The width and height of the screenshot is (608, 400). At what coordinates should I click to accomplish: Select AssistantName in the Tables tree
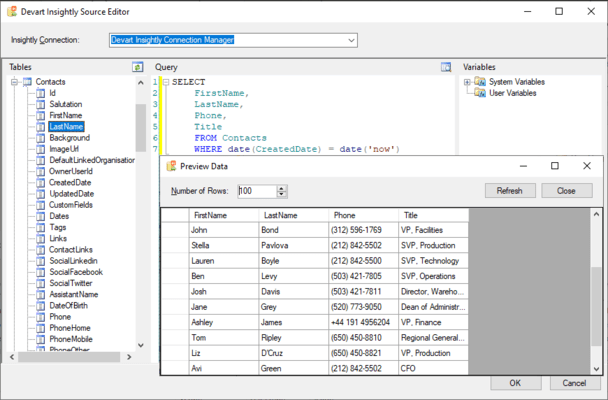pos(73,295)
